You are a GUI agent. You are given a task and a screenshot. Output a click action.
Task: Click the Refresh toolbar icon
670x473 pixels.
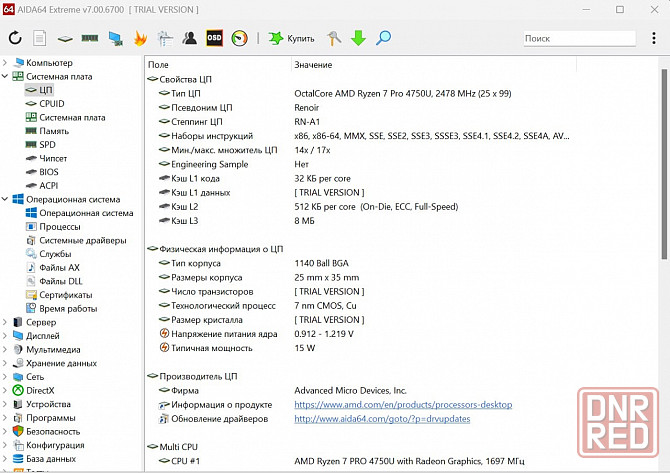click(15, 39)
